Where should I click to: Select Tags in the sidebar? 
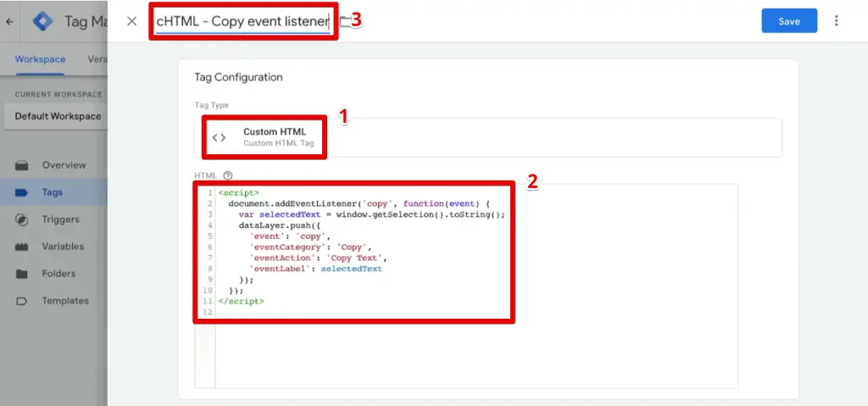tap(53, 192)
